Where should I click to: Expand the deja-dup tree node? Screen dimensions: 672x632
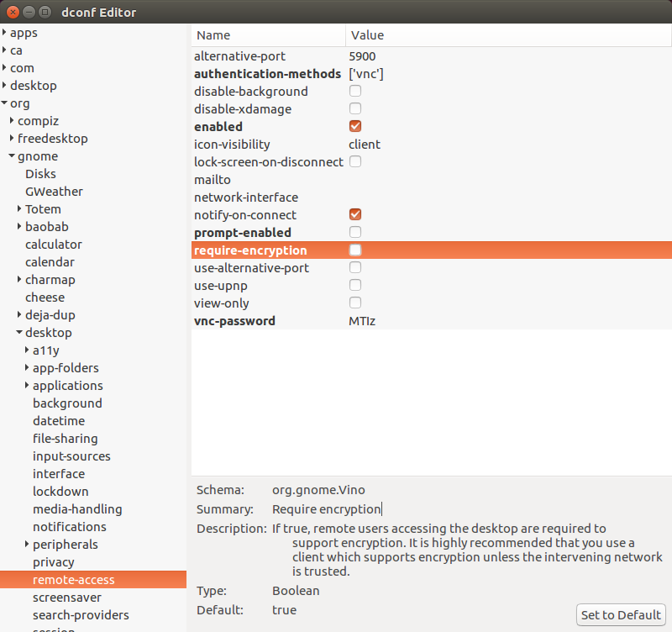[x=19, y=314]
